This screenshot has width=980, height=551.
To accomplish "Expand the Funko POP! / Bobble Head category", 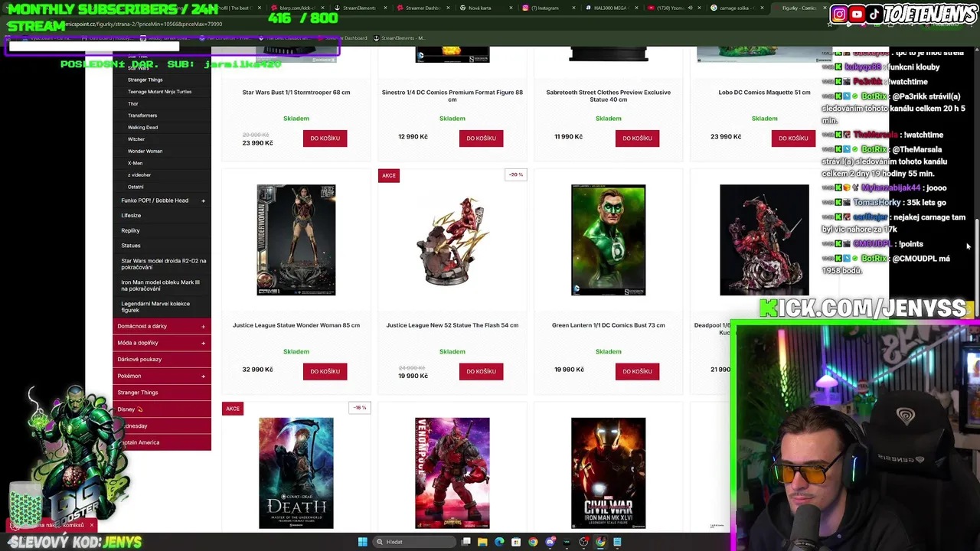I will click(x=203, y=201).
